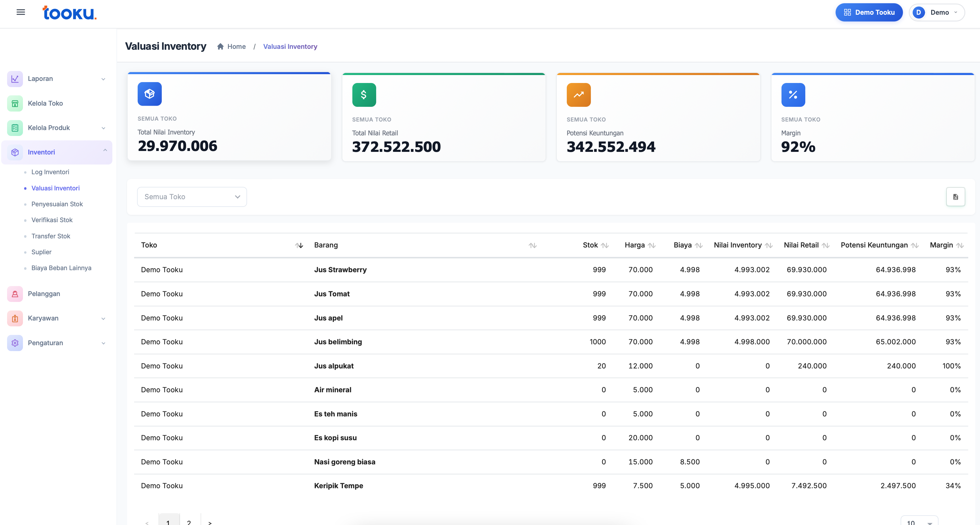
Task: Click the Pengaturan gear icon
Action: (15, 343)
